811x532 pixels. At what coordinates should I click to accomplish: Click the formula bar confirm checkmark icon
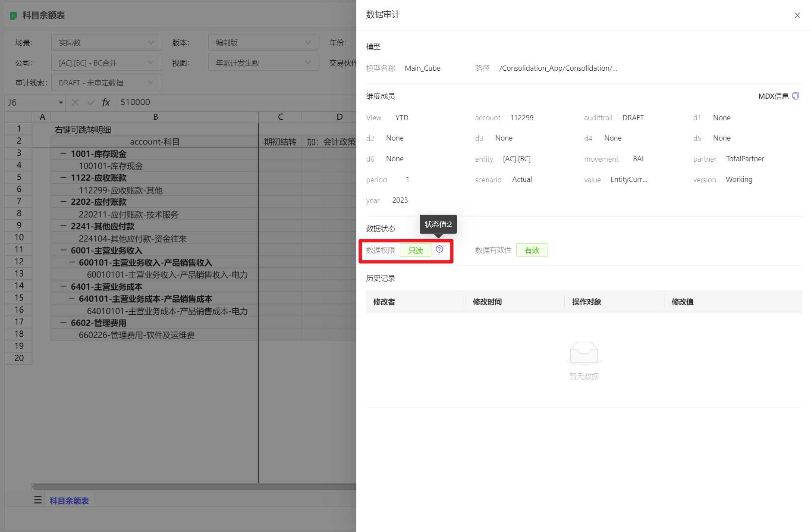point(91,102)
